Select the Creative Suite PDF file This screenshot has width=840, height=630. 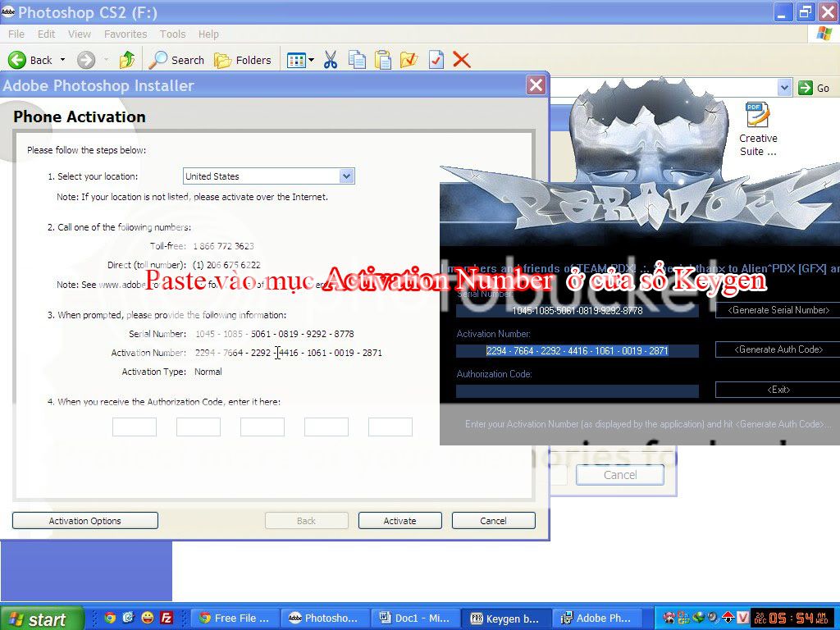click(757, 129)
